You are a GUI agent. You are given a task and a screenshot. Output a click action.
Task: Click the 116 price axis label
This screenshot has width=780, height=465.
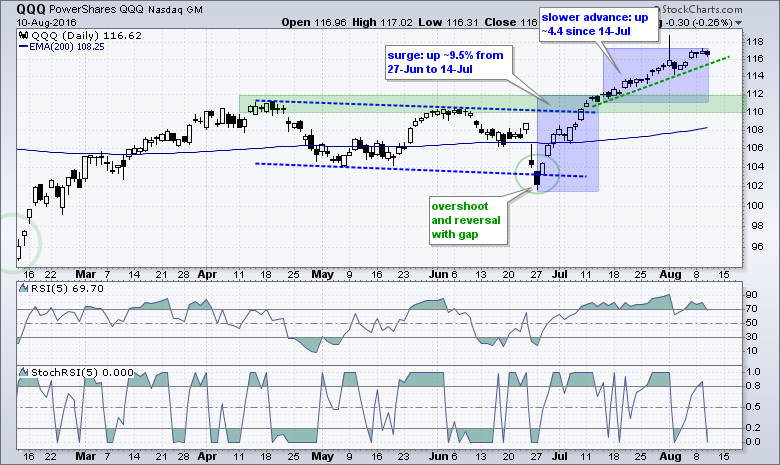[756, 59]
